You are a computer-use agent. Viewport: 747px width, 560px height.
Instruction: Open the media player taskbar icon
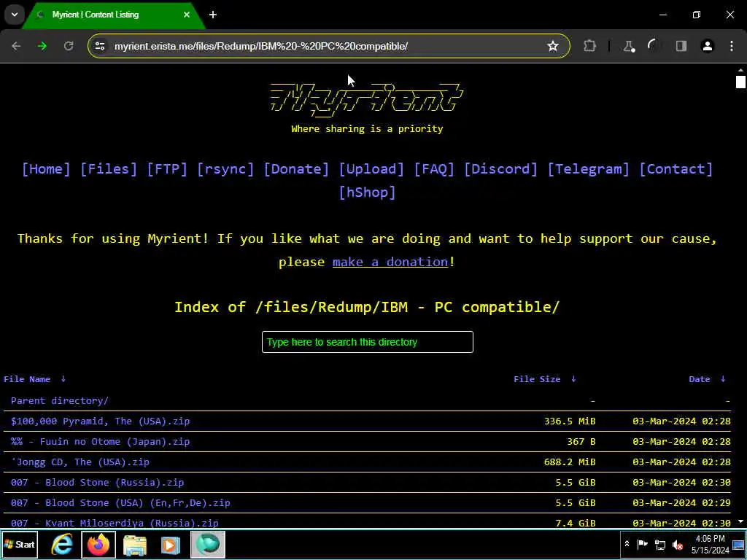(171, 545)
